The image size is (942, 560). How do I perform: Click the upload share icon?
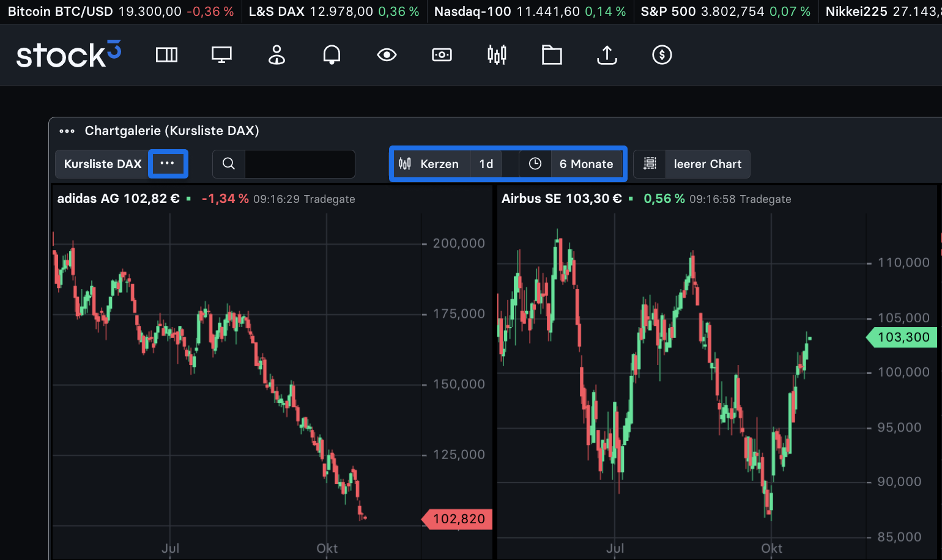click(x=607, y=55)
